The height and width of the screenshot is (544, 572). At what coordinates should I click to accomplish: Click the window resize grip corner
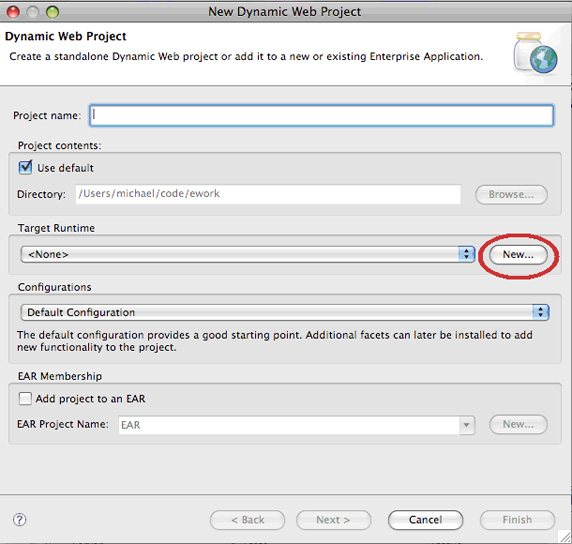point(565,536)
